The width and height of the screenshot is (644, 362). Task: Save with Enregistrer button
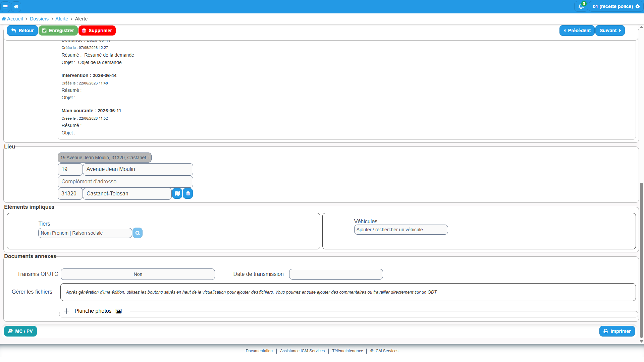58,31
